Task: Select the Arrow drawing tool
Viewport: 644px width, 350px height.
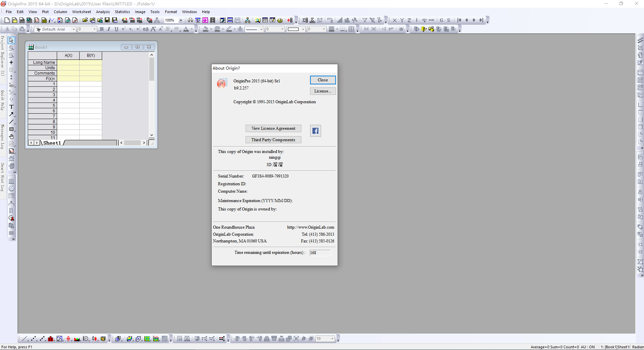Action: pyautogui.click(x=11, y=114)
